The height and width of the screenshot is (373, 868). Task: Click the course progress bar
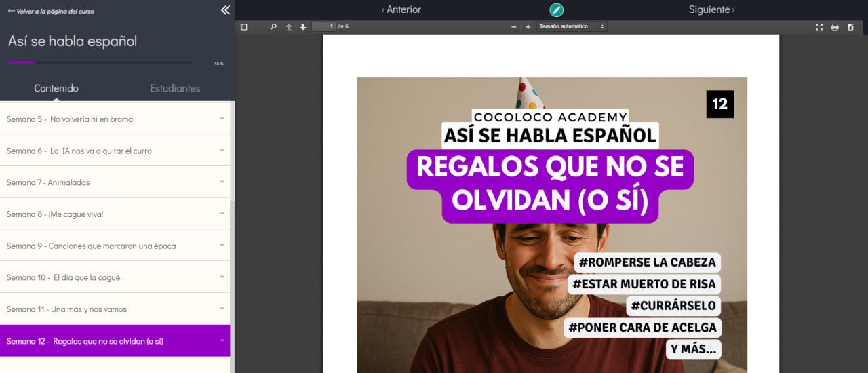click(99, 62)
